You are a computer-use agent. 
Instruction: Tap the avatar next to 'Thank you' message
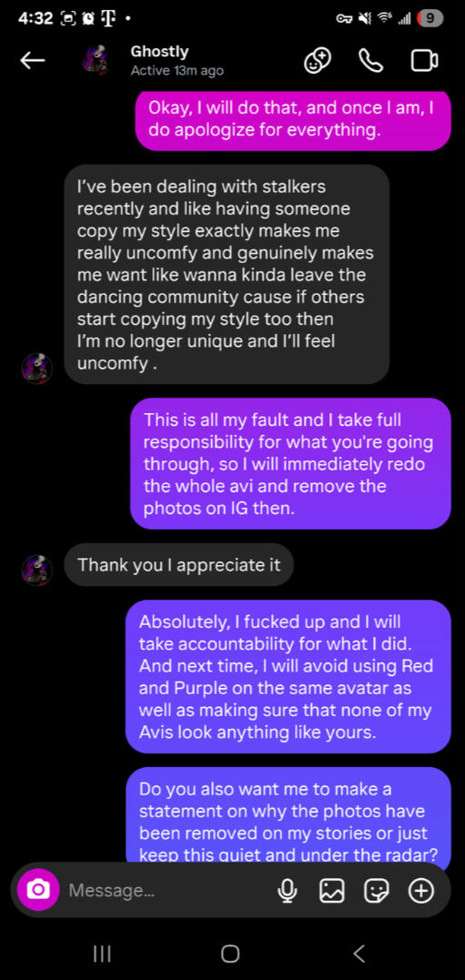point(37,570)
